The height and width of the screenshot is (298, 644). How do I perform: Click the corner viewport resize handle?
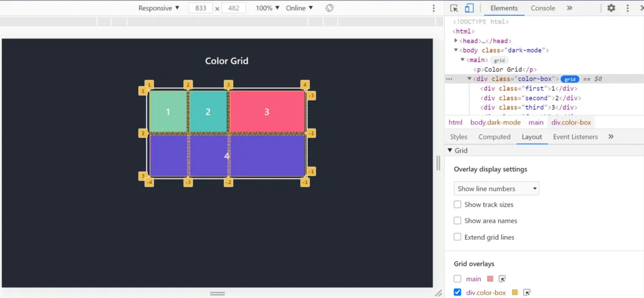(439, 293)
